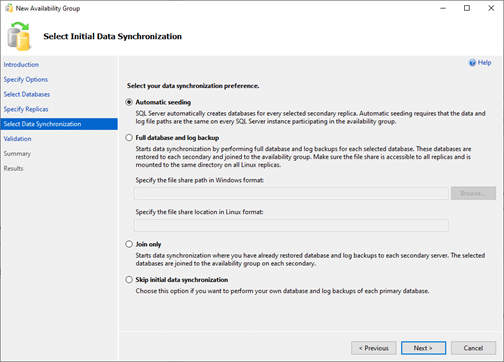This screenshot has width=504, height=362.
Task: Choose Full database and log backup
Action: click(129, 137)
